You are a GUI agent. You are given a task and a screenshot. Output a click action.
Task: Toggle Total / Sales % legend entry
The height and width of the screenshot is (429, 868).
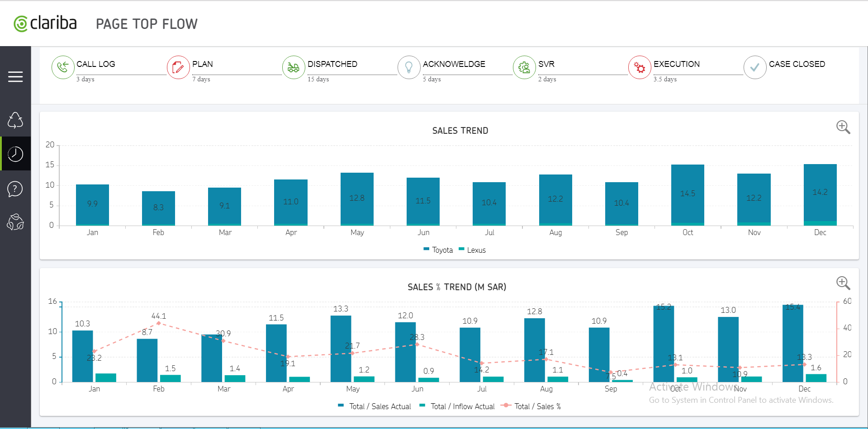pos(531,406)
